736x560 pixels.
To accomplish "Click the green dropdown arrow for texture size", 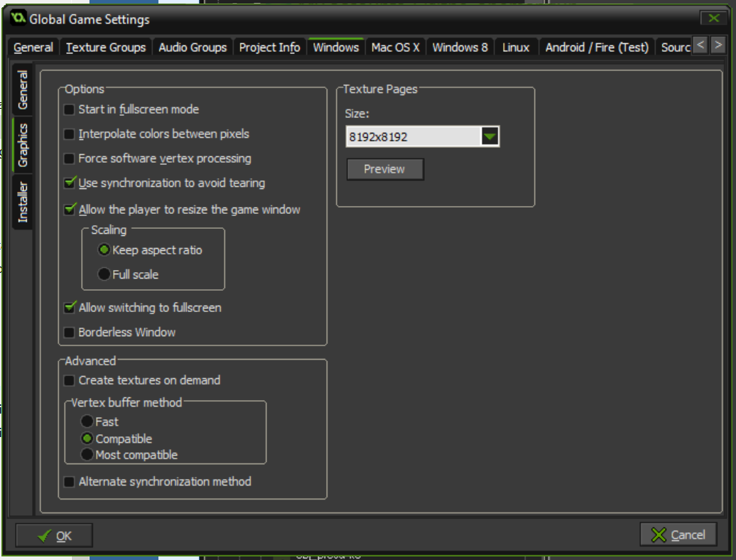I will (x=489, y=136).
